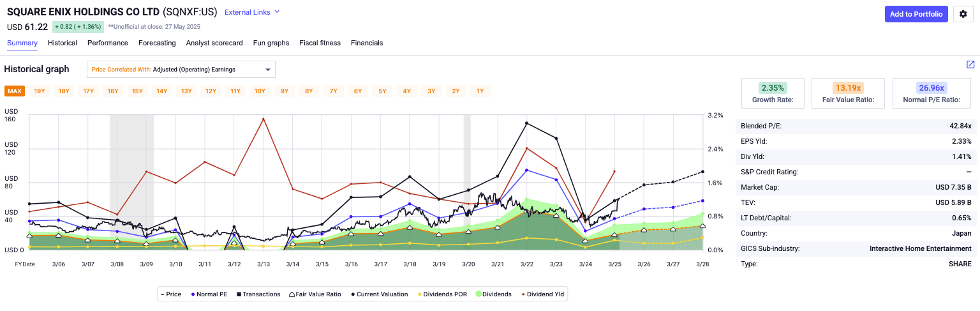Click the expand graph external icon

(970, 64)
